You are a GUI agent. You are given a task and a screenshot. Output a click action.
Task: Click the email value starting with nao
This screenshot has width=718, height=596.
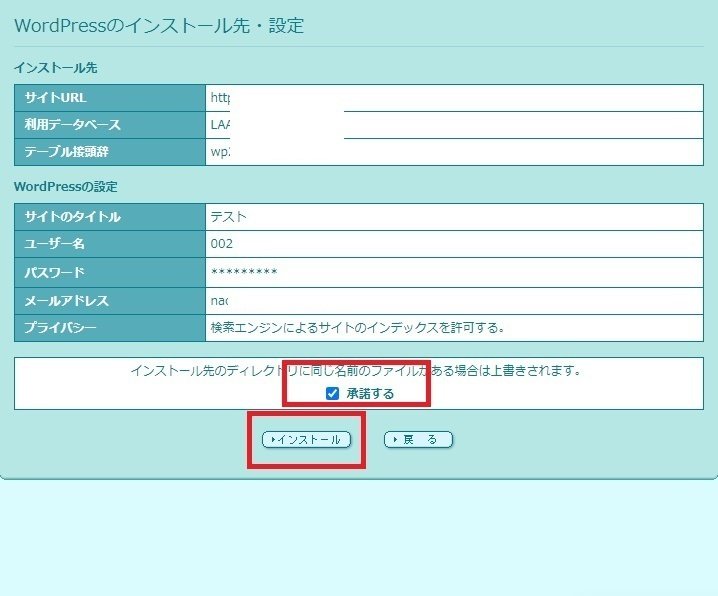(x=219, y=301)
